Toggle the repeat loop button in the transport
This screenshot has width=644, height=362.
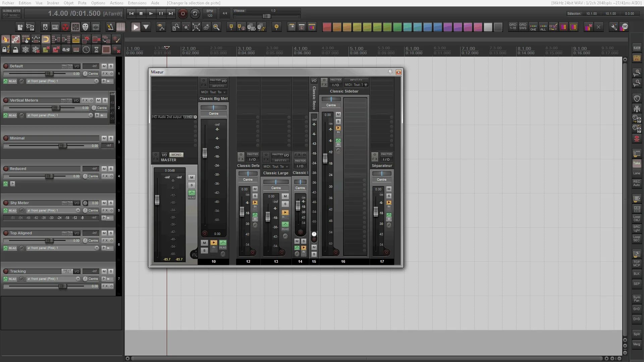click(195, 14)
